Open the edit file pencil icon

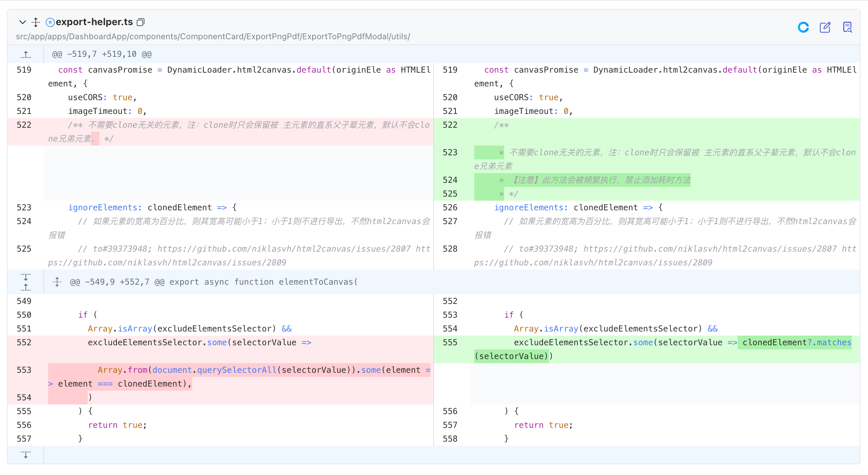(x=825, y=27)
